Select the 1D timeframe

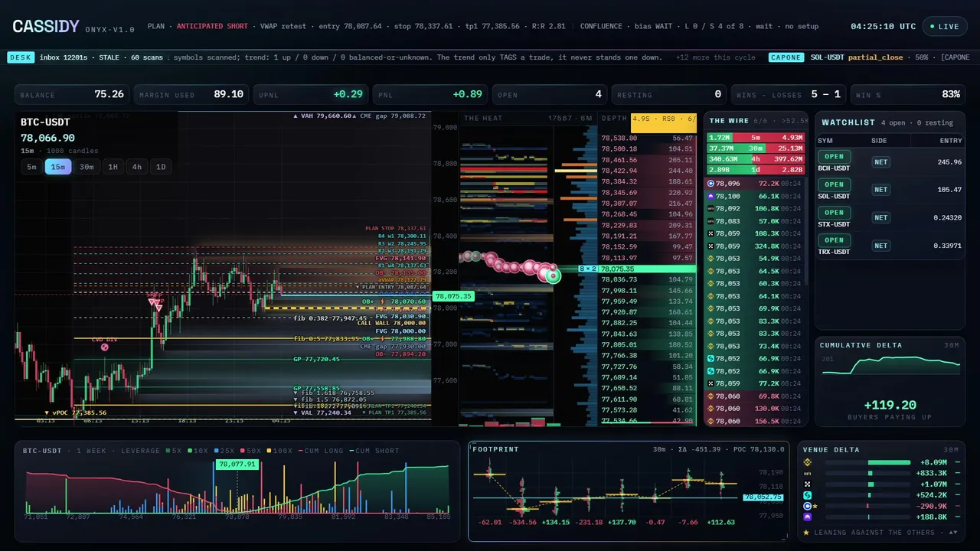pyautogui.click(x=161, y=167)
